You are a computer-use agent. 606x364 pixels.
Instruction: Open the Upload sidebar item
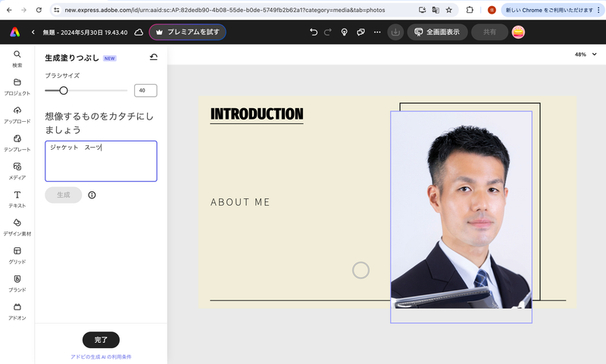17,115
